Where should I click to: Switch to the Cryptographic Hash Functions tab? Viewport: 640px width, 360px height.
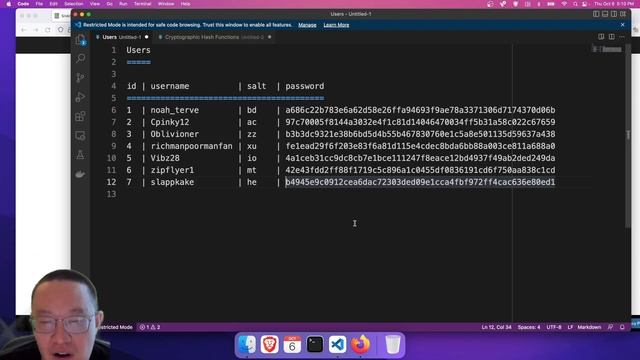[x=214, y=37]
